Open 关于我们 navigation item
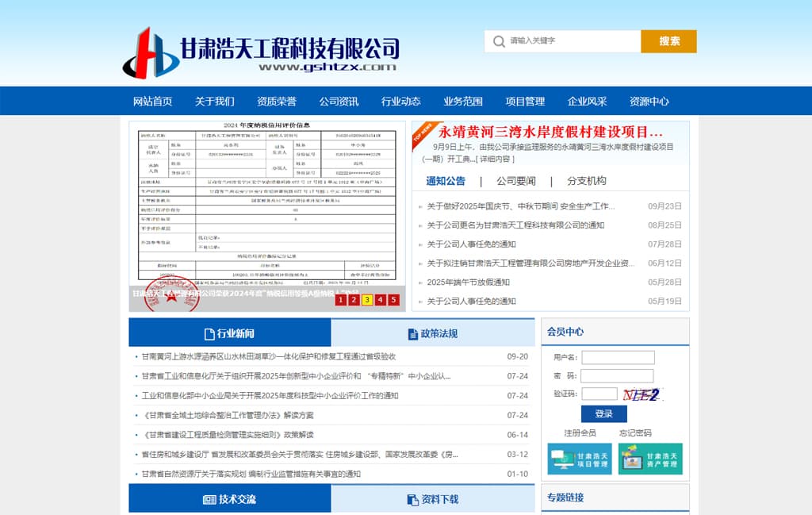812x515 pixels. tap(214, 101)
